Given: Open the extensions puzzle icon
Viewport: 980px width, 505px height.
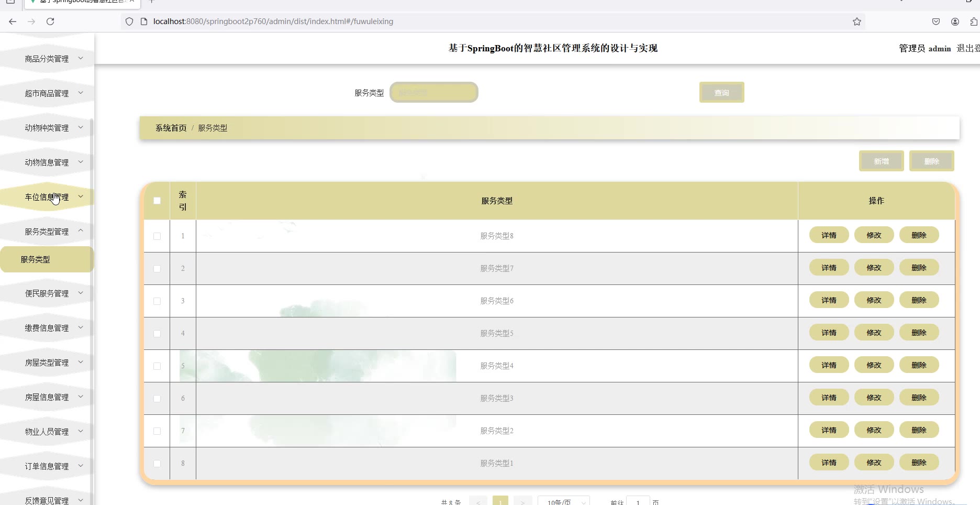Looking at the screenshot, I should click(x=974, y=21).
